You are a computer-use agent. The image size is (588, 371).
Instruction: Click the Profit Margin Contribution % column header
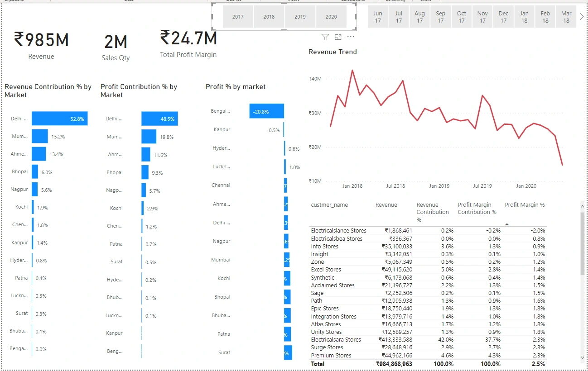(477, 209)
